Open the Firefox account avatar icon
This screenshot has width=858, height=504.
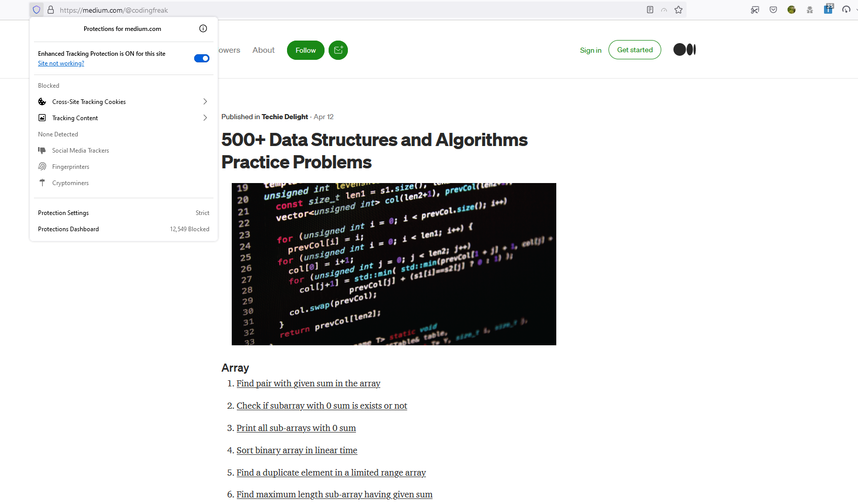(792, 10)
